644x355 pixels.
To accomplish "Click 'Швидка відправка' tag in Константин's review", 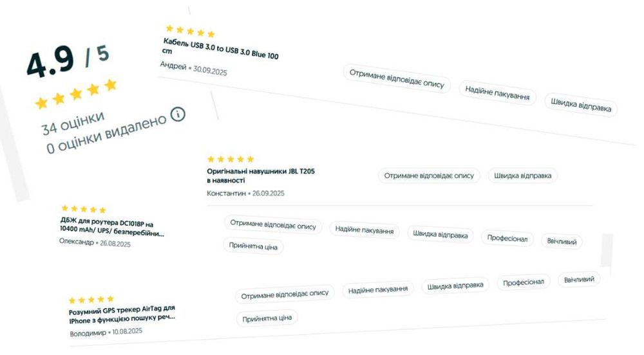I will pos(523,176).
